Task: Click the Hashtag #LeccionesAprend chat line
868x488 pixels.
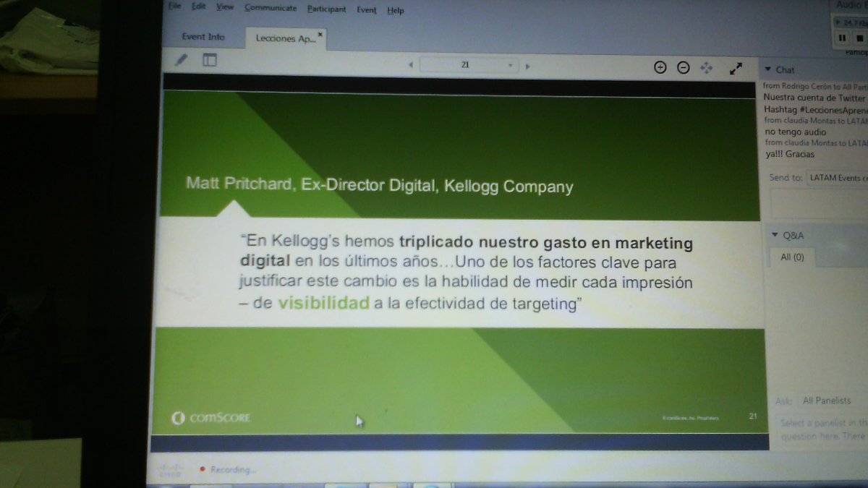Action: coord(815,109)
